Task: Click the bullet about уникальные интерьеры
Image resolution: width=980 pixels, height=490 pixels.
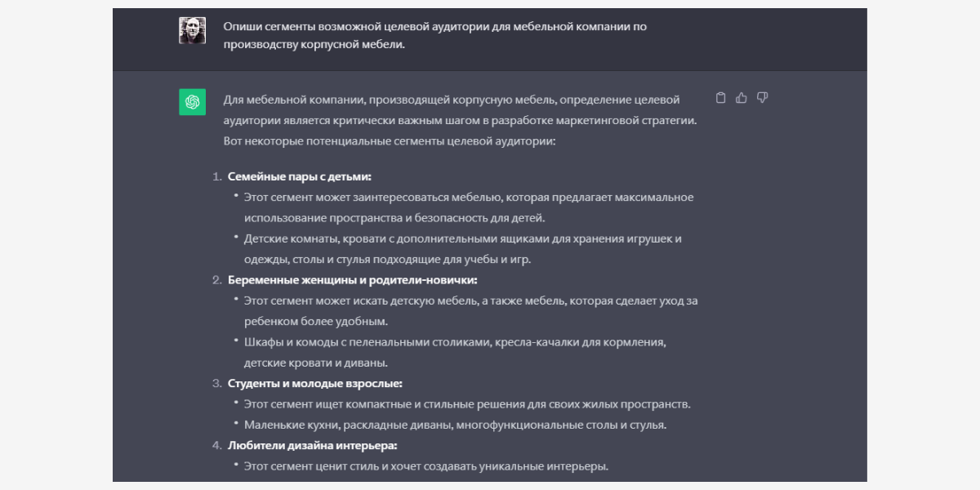Action: [425, 466]
